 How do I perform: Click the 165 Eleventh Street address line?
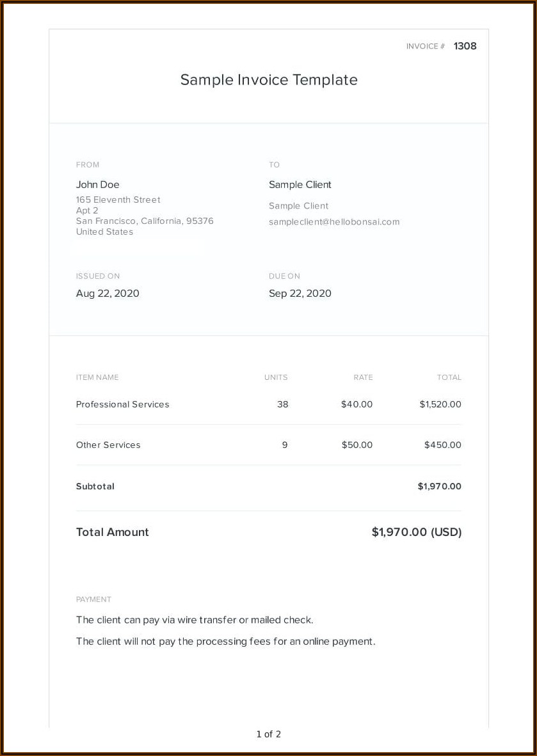(x=118, y=200)
